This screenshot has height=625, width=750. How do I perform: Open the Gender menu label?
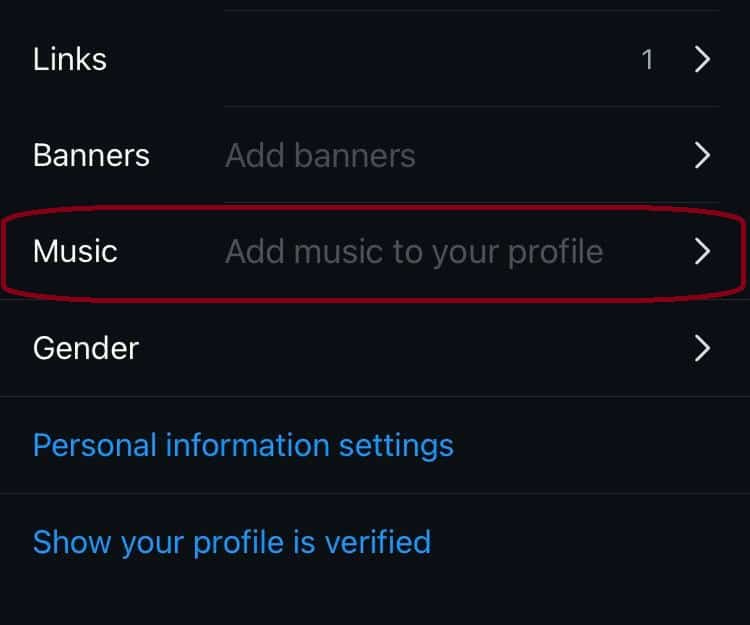(x=86, y=348)
